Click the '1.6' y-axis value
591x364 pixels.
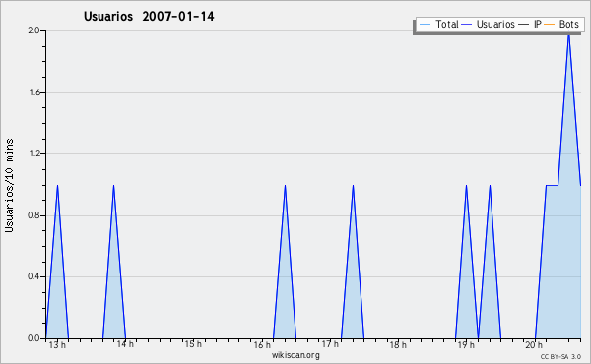point(33,92)
